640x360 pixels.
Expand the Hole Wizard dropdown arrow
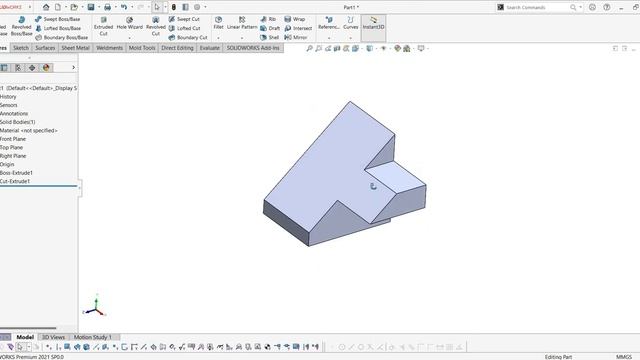(129, 38)
